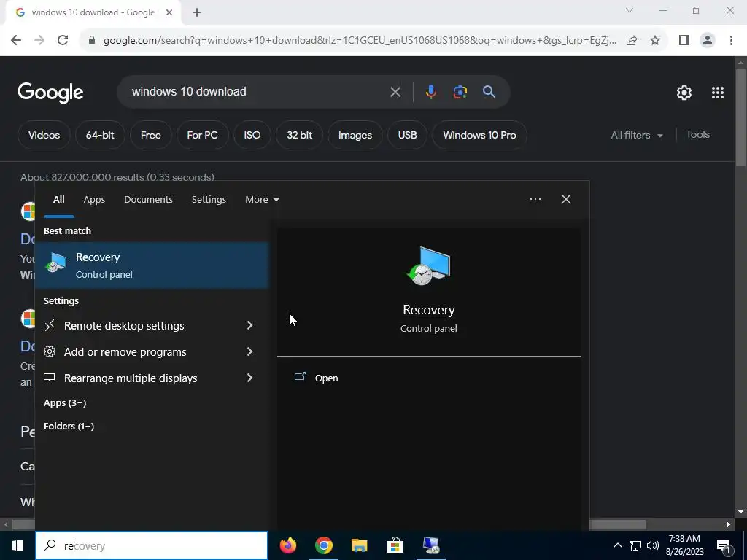Filter results by Images chip
Viewport: 747px width, 560px height.
[x=355, y=135]
